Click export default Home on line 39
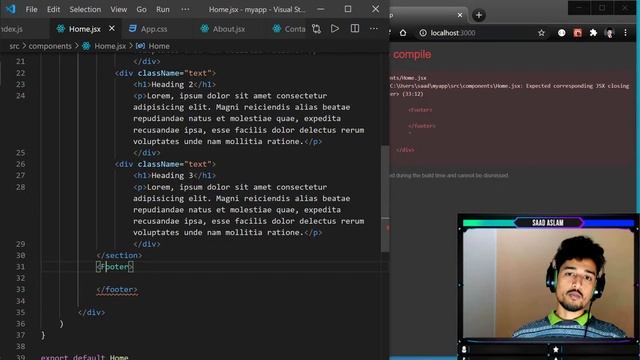 (84, 357)
